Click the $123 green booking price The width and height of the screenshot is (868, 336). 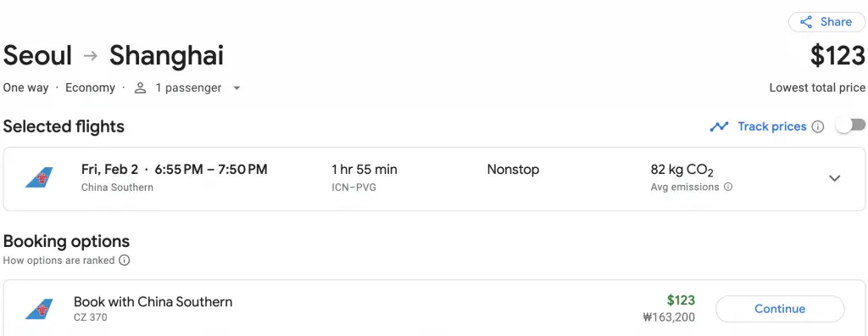(x=681, y=300)
